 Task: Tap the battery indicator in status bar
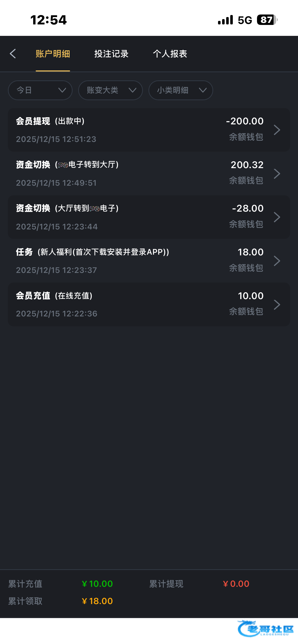tap(267, 20)
